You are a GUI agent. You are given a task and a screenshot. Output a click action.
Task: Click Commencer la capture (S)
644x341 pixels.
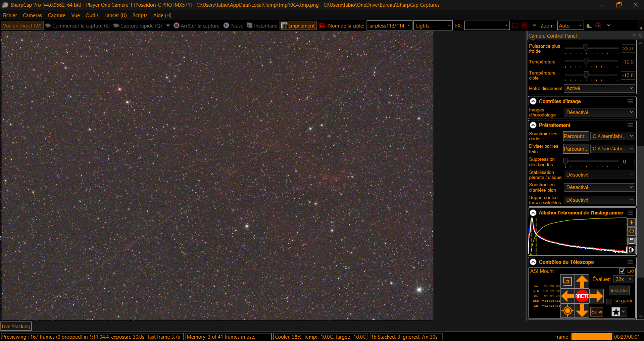[x=77, y=26]
